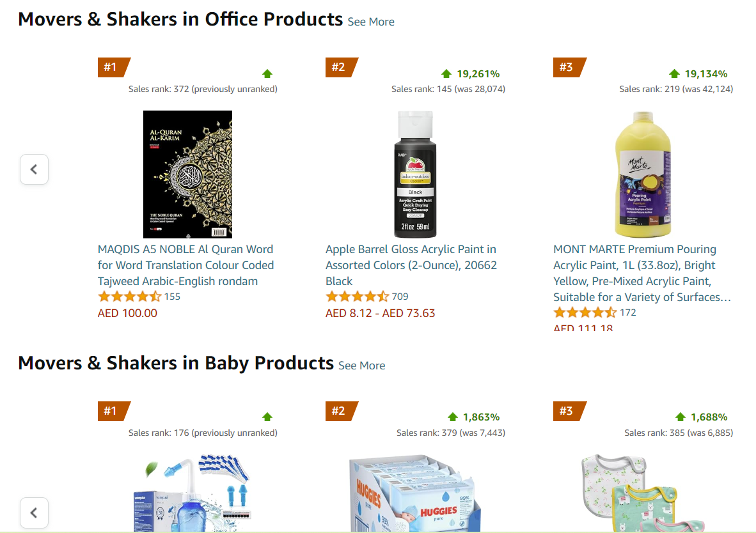View the black Apple Barrel paint bottle image
The height and width of the screenshot is (533, 756).
click(415, 174)
